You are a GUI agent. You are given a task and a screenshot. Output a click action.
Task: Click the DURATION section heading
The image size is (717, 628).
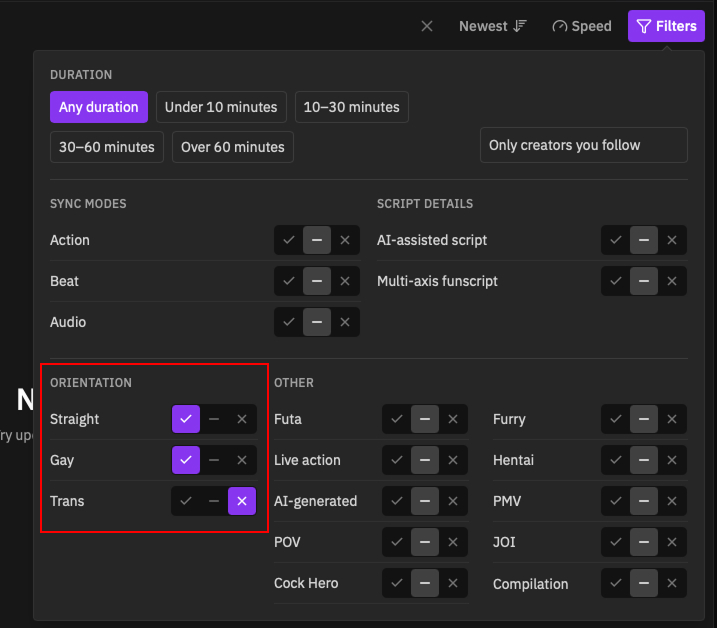pyautogui.click(x=81, y=75)
